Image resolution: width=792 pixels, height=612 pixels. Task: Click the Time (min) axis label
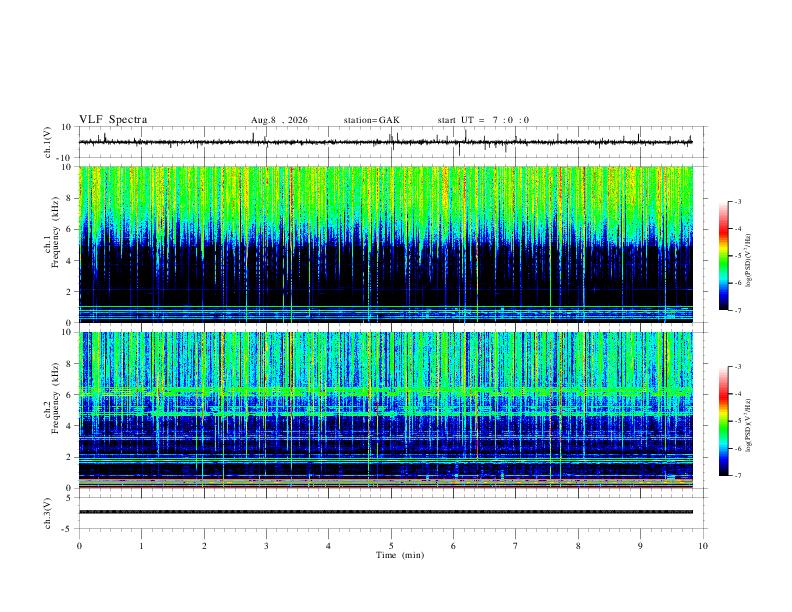pos(400,555)
